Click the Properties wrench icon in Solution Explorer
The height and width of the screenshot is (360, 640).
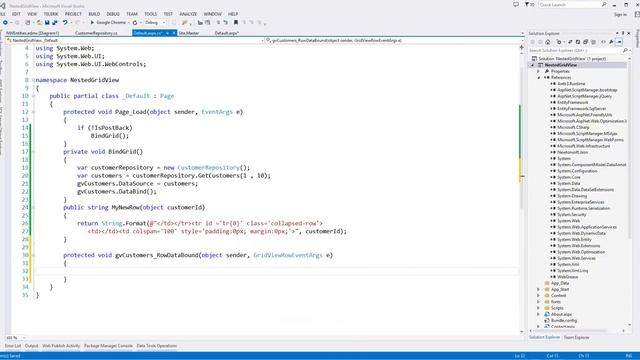(x=611, y=42)
